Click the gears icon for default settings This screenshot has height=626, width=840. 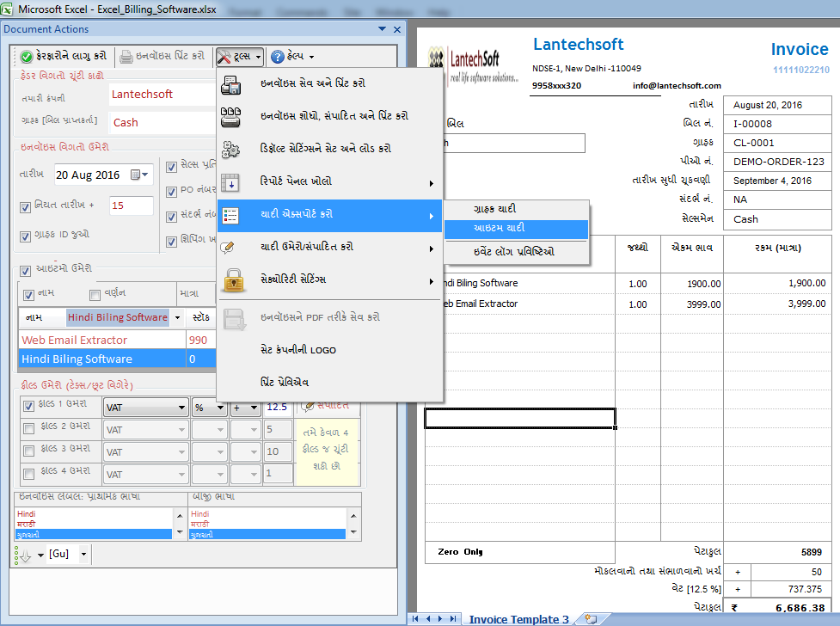231,150
